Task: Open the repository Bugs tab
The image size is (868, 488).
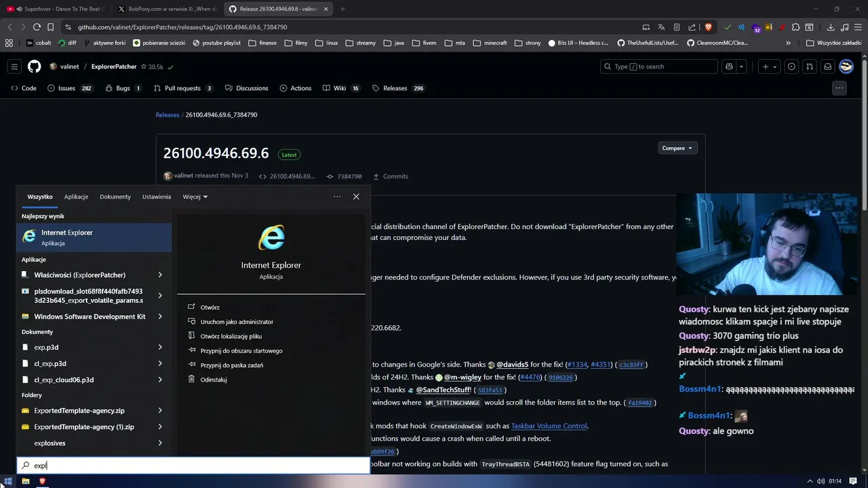Action: click(x=123, y=88)
